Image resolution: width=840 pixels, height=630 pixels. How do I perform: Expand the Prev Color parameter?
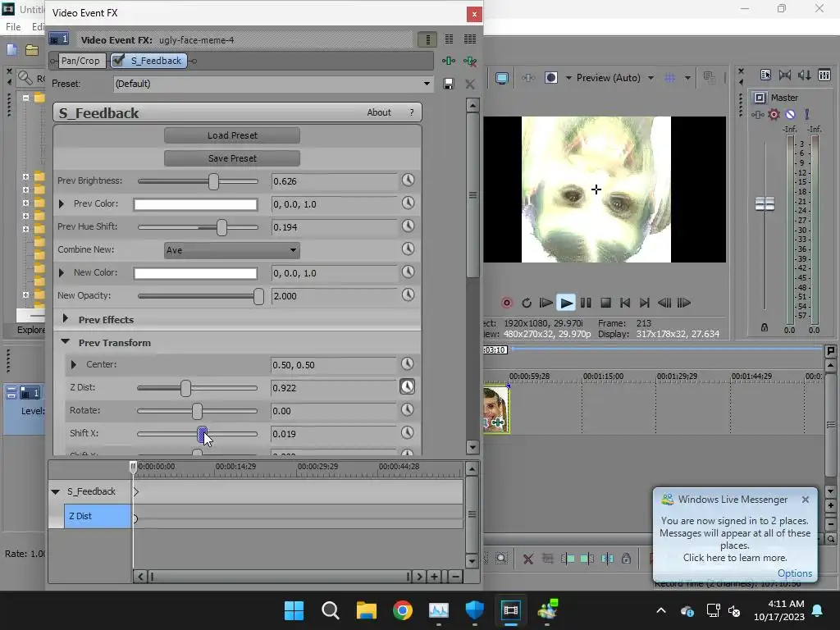pos(61,203)
